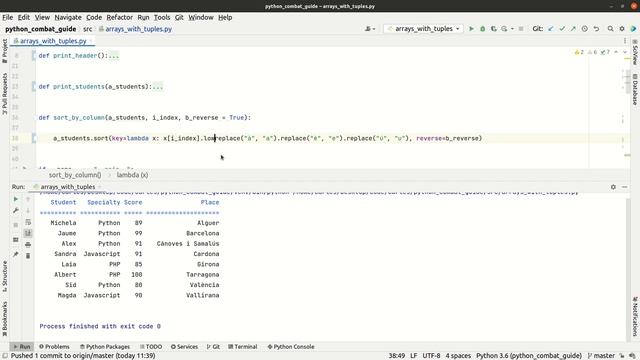The width and height of the screenshot is (640, 360).
Task: Run with coverage from the toolbar
Action: click(x=493, y=29)
